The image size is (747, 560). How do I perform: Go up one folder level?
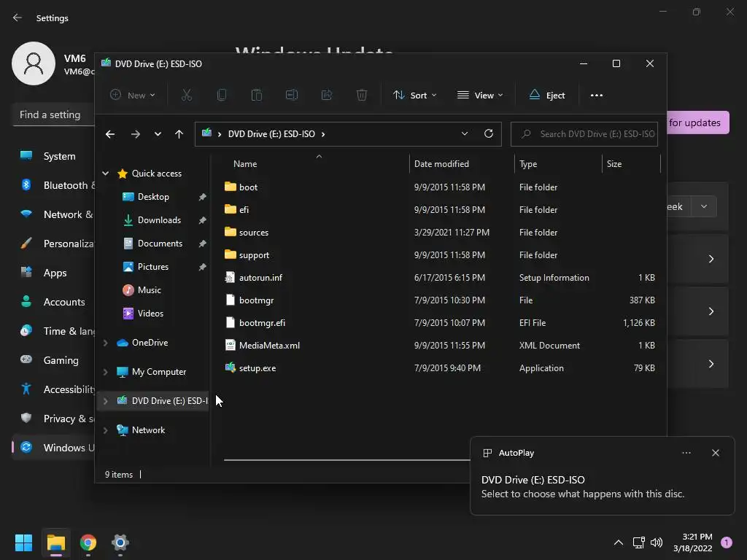(179, 134)
